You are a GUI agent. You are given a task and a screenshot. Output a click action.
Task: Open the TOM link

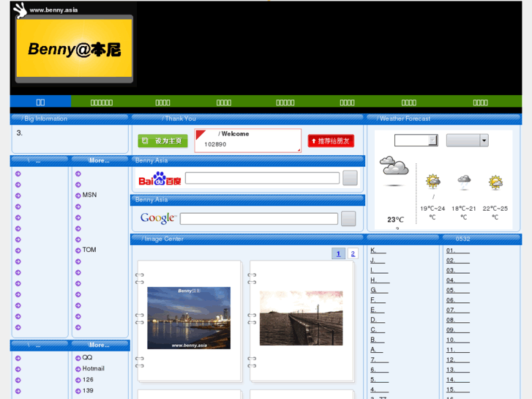[x=89, y=250]
